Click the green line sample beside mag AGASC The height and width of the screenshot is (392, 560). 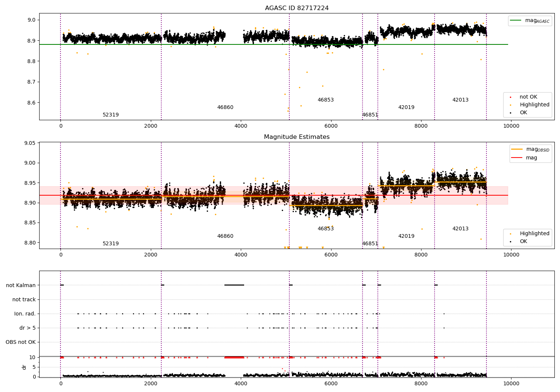click(x=516, y=21)
